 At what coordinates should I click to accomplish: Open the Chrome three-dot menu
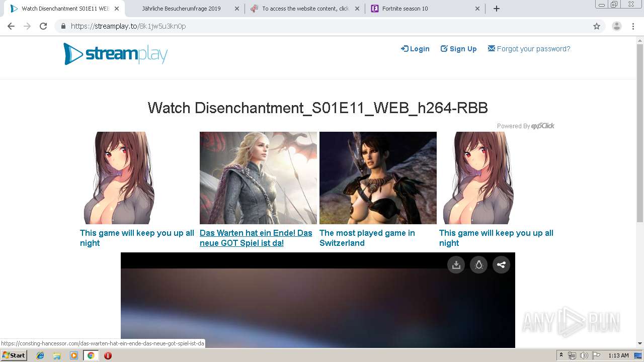point(633,26)
